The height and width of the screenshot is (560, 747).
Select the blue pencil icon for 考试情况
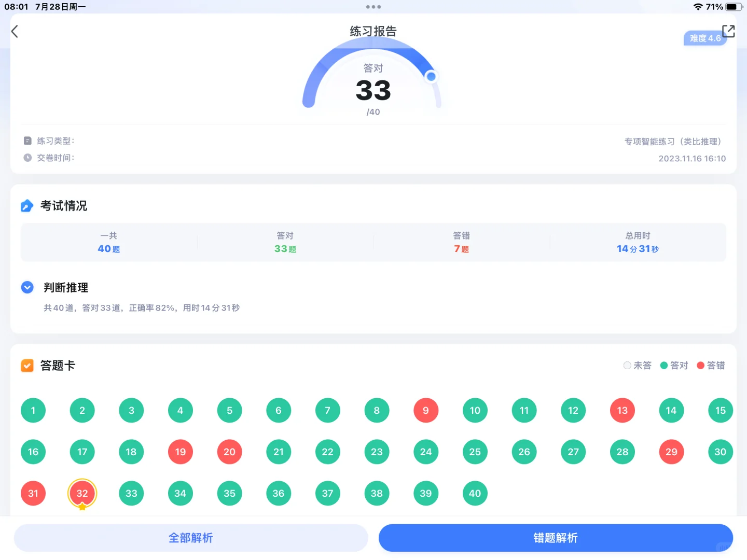point(27,205)
